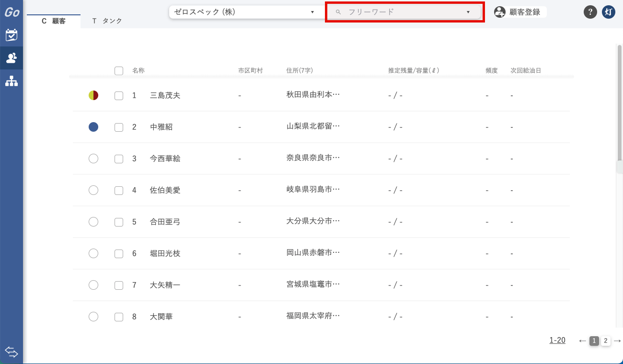The image size is (623, 364).
Task: Click the フリーワード search field
Action: point(405,12)
